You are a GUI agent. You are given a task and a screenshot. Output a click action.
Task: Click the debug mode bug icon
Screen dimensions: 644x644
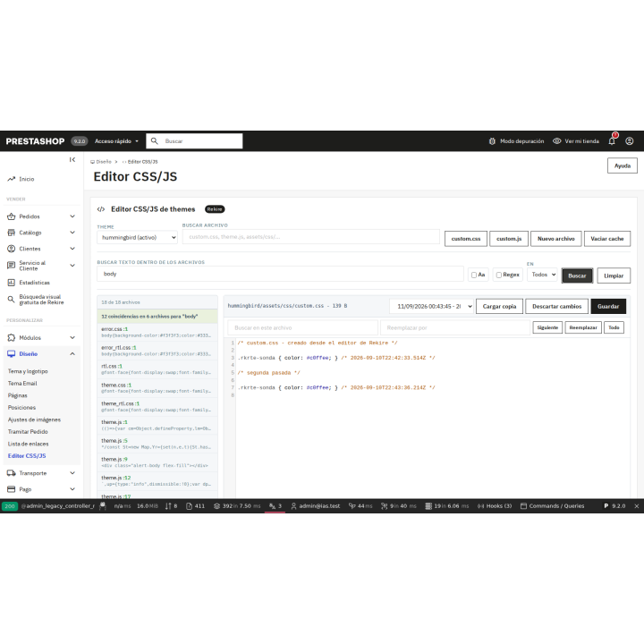pos(492,141)
